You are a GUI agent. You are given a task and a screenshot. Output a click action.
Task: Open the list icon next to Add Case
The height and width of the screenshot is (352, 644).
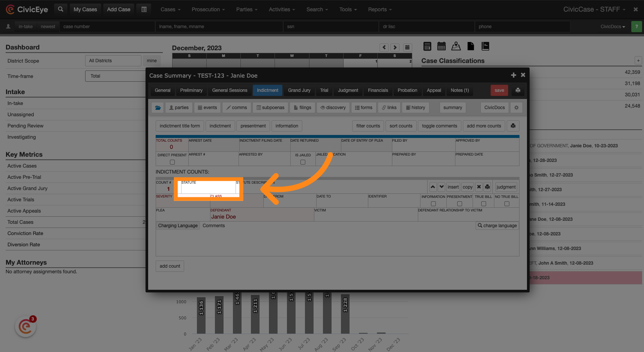[144, 9]
